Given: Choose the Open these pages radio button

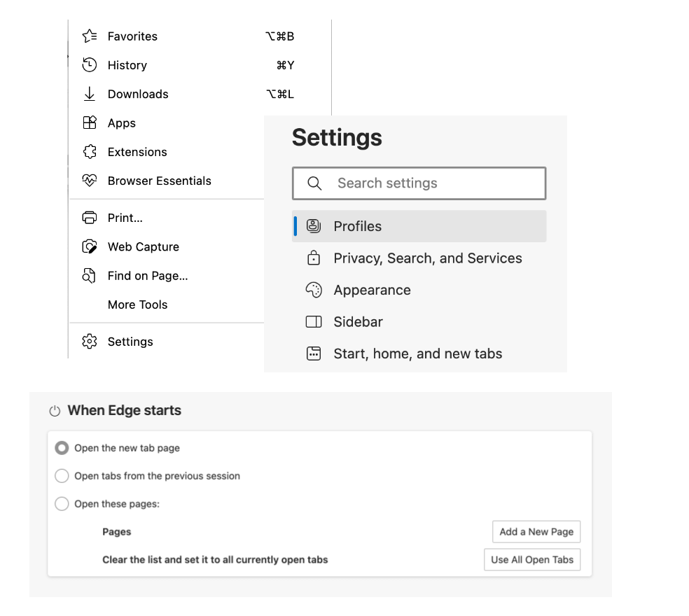Looking at the screenshot, I should pos(62,504).
